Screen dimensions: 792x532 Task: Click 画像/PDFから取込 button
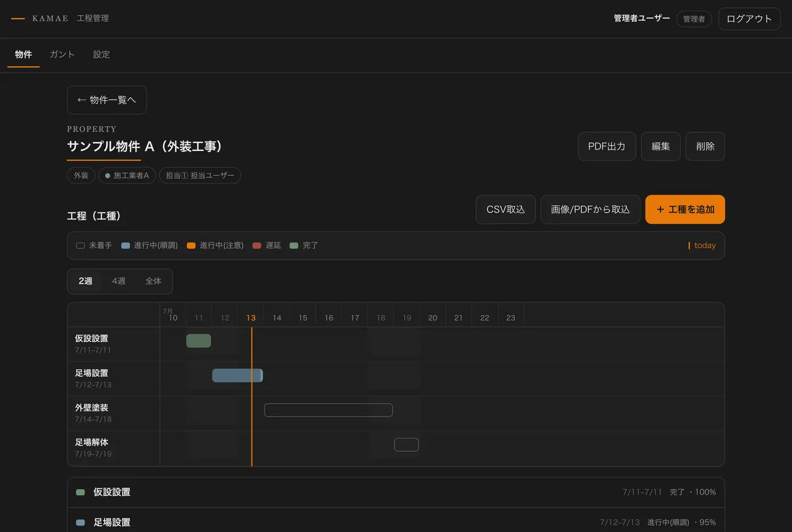590,209
